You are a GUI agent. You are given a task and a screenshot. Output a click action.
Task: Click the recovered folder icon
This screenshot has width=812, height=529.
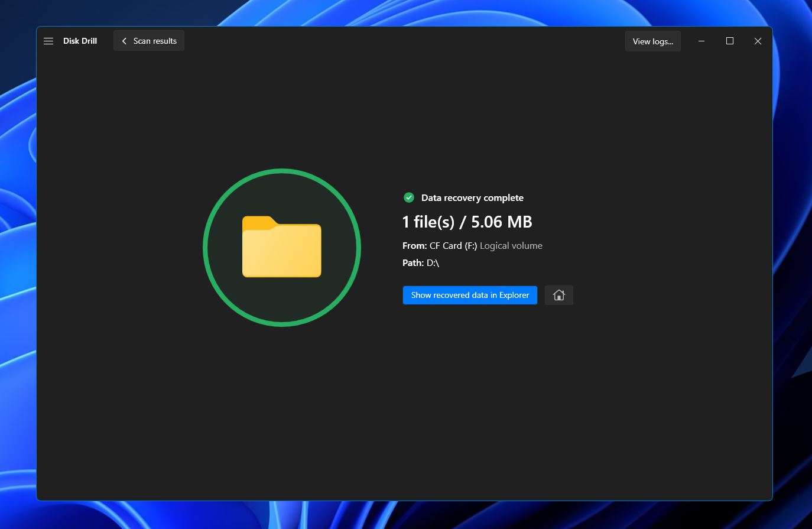point(282,247)
